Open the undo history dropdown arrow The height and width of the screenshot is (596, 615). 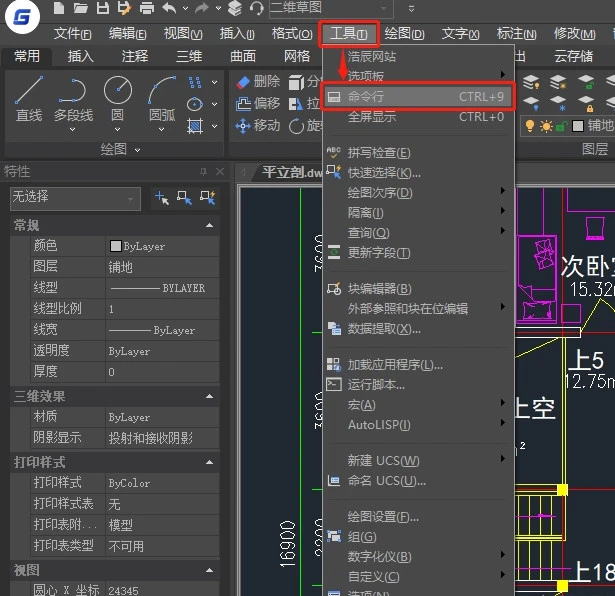coord(185,8)
